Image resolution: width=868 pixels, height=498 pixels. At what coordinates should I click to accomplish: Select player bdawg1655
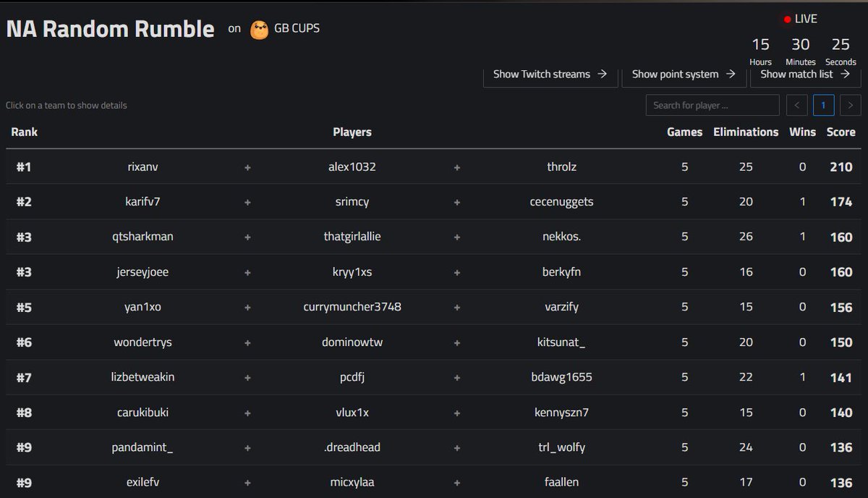click(562, 377)
